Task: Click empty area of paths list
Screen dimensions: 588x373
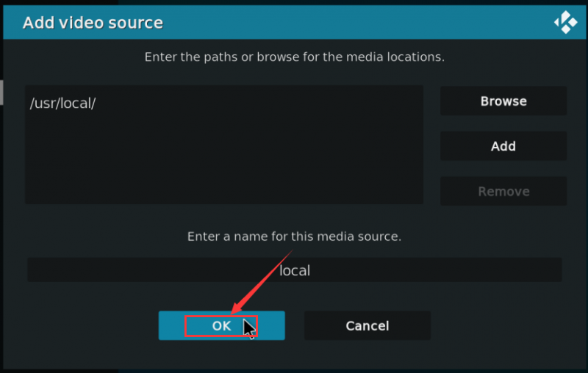Action: click(224, 161)
